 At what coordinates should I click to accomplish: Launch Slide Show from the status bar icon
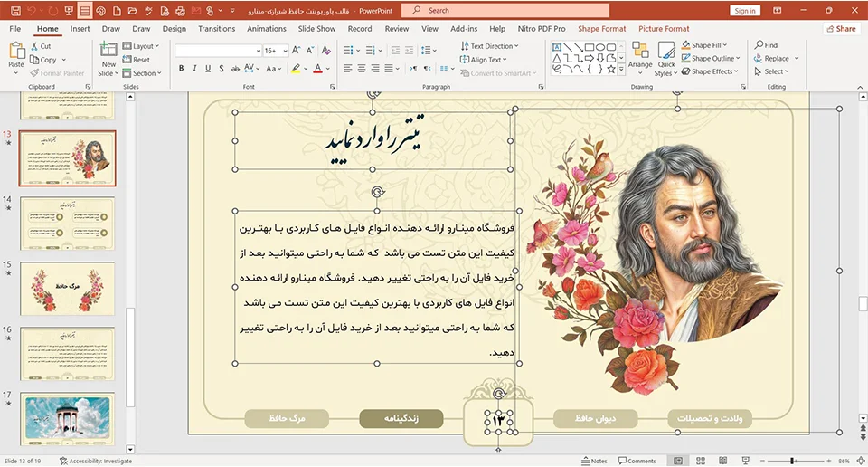pos(746,461)
